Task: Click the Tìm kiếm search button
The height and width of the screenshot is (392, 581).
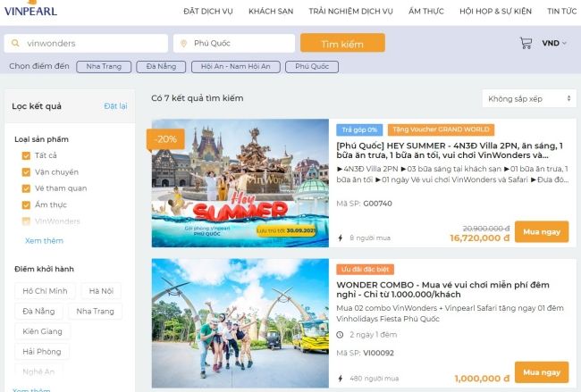Action: point(342,44)
